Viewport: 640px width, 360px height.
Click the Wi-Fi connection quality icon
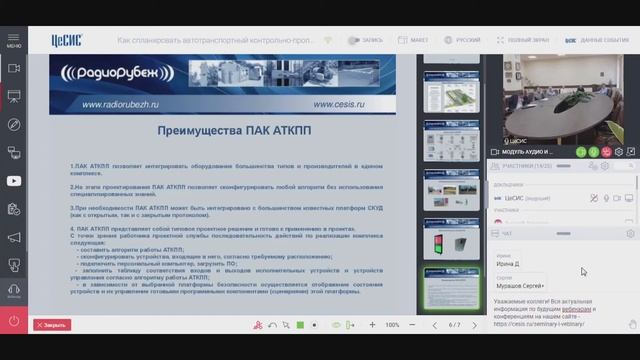328,40
